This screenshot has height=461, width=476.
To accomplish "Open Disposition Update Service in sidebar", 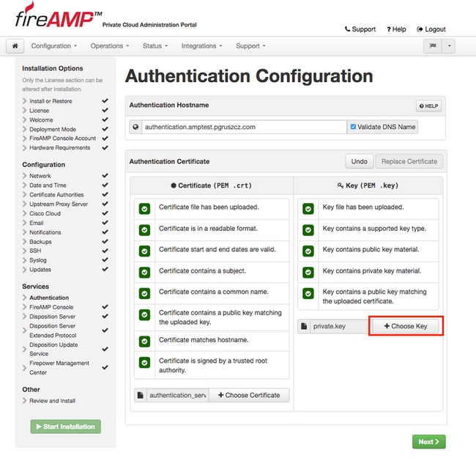I will [x=53, y=349].
